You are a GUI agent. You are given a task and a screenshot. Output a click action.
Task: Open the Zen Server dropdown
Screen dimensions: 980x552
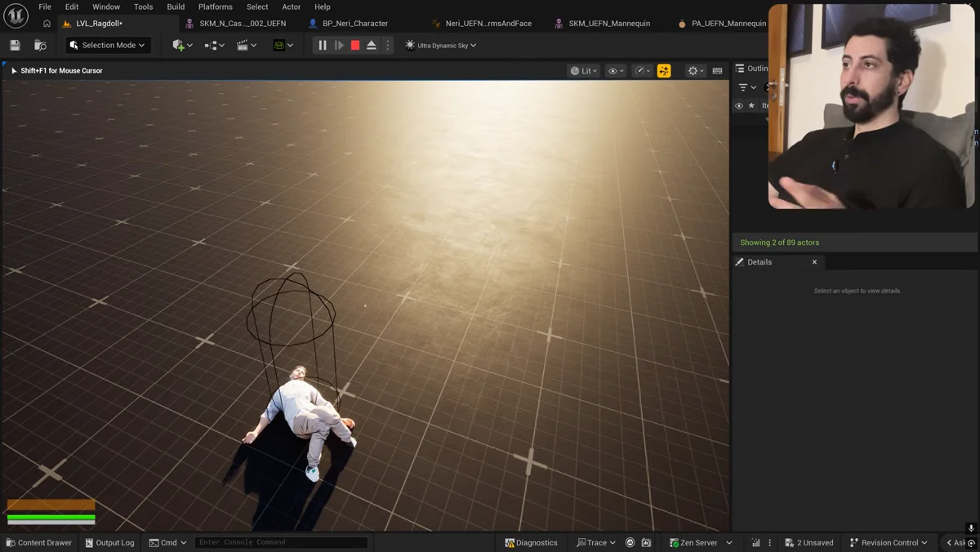702,542
